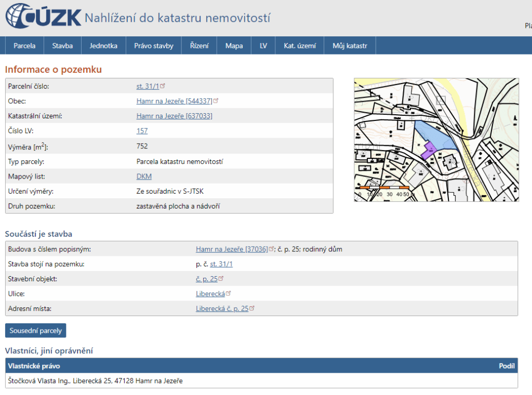Go to the Řízení section
The height and width of the screenshot is (395, 532).
199,46
